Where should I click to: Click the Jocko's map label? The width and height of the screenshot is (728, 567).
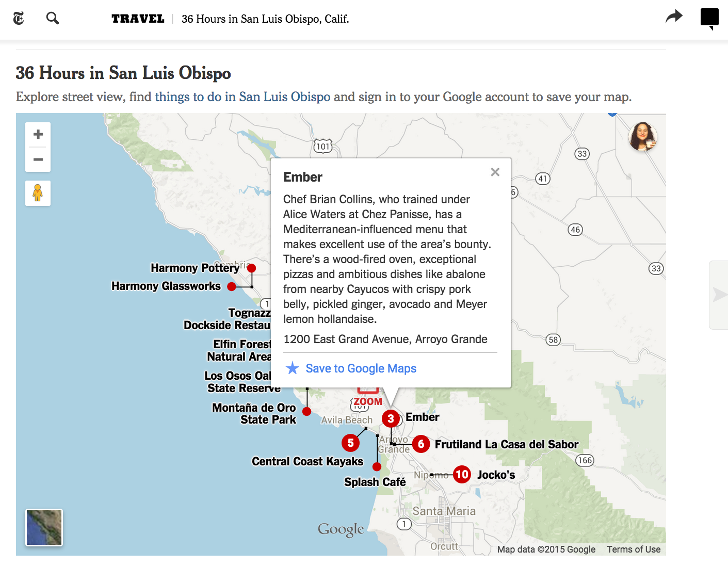[496, 475]
